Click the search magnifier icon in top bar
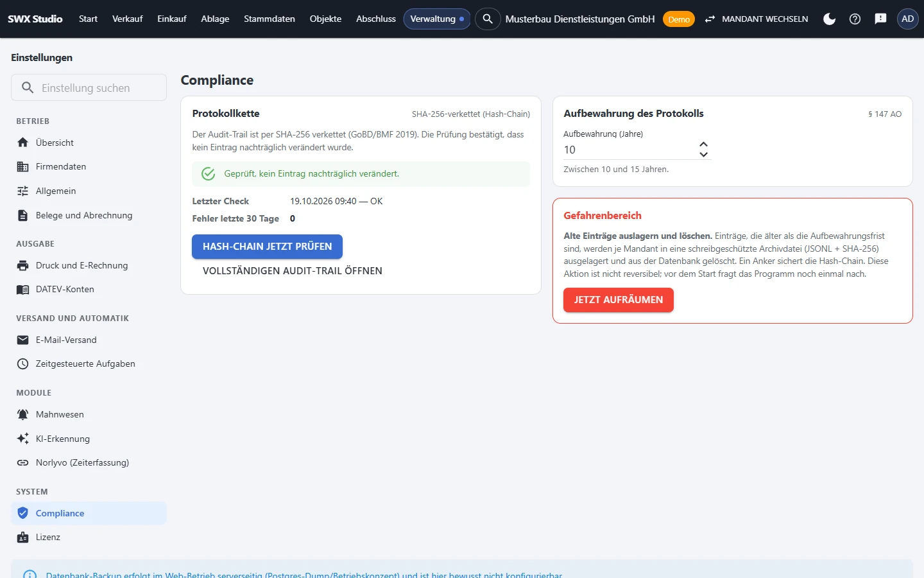This screenshot has width=924, height=578. pyautogui.click(x=488, y=19)
